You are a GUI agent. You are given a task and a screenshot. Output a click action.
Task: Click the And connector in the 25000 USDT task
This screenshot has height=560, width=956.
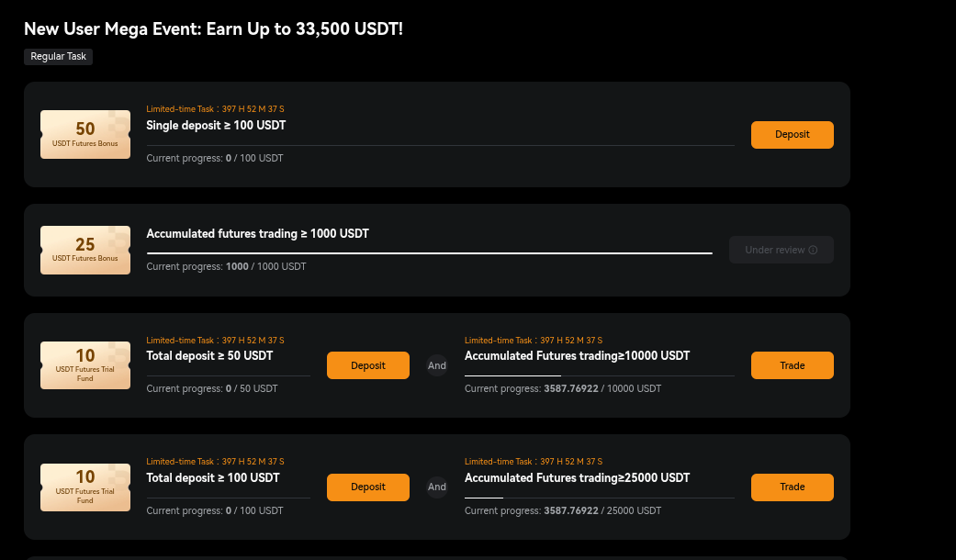click(436, 487)
